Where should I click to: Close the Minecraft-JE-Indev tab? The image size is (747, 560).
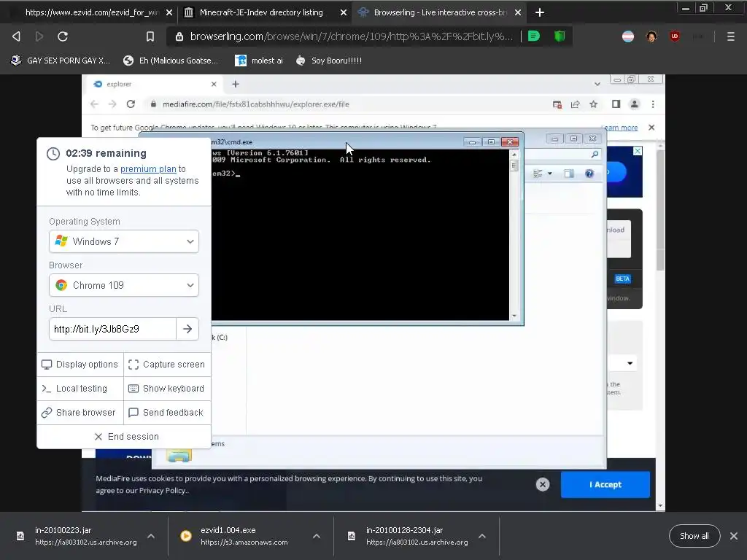[x=344, y=12]
